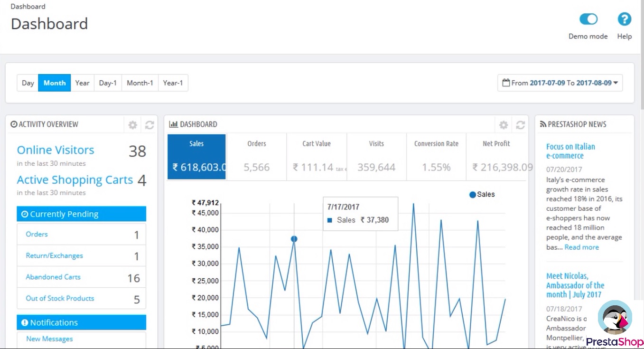Image resolution: width=644 pixels, height=349 pixels.
Task: Click the Sales legend color dot
Action: [x=472, y=195]
